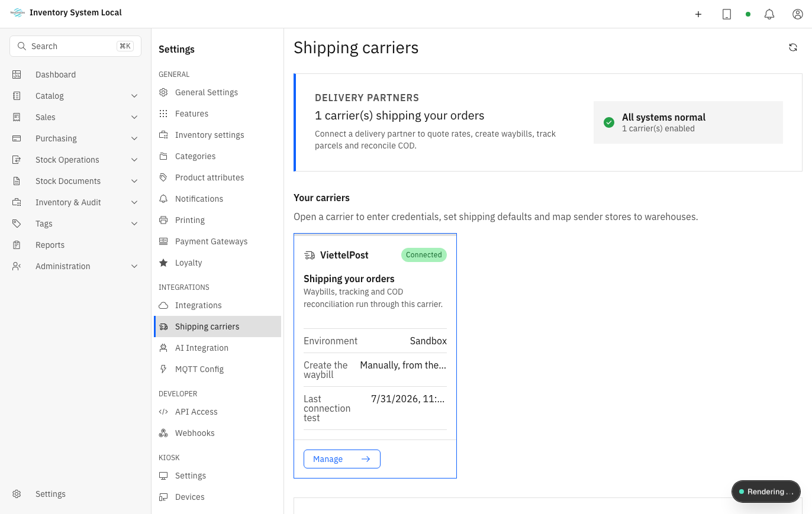Go to Notifications settings item
This screenshot has height=514, width=812.
click(217, 199)
